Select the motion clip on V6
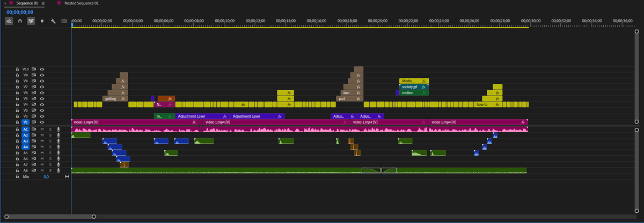The height and width of the screenshot is (223, 644). [414, 93]
